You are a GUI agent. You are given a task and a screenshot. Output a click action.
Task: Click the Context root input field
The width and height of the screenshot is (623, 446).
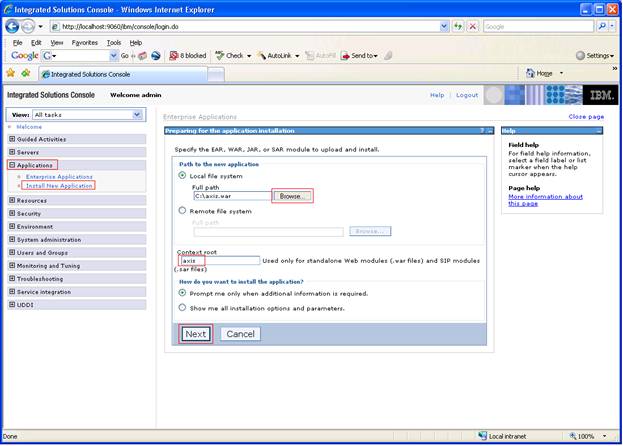(x=220, y=261)
